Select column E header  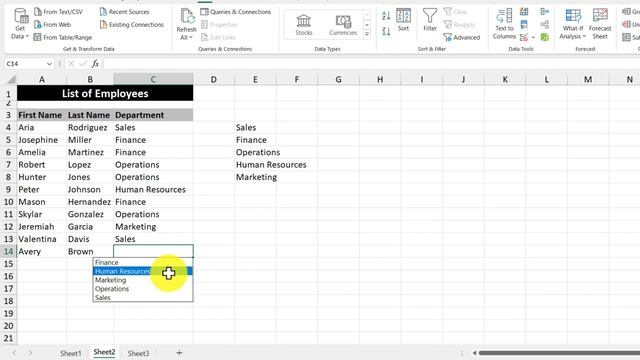255,79
